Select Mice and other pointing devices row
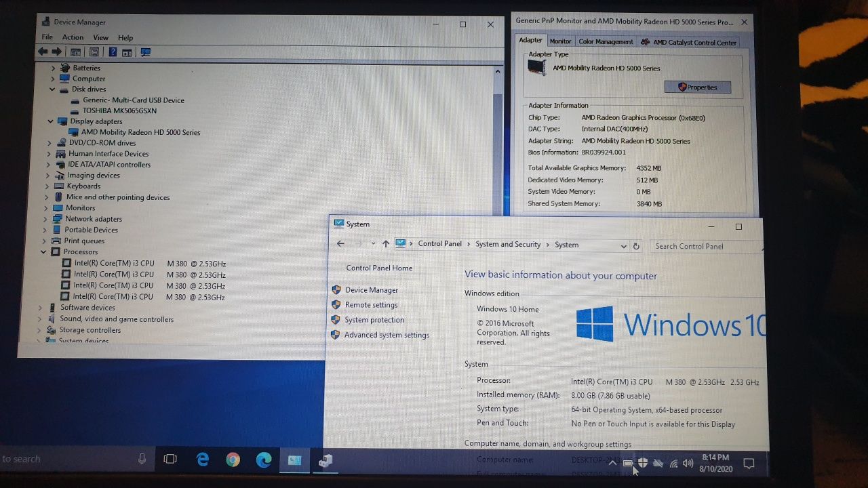Screen dimensions: 868x488 pyautogui.click(x=118, y=197)
